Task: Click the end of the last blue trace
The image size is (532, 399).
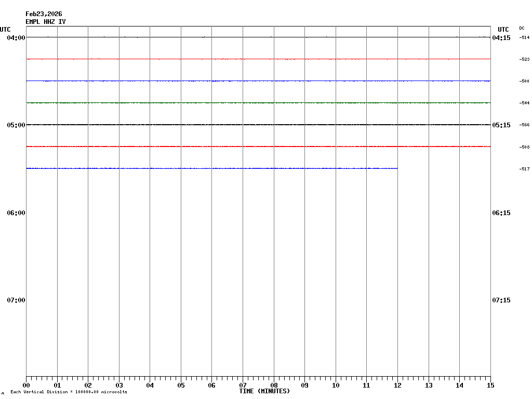Action: (x=397, y=168)
